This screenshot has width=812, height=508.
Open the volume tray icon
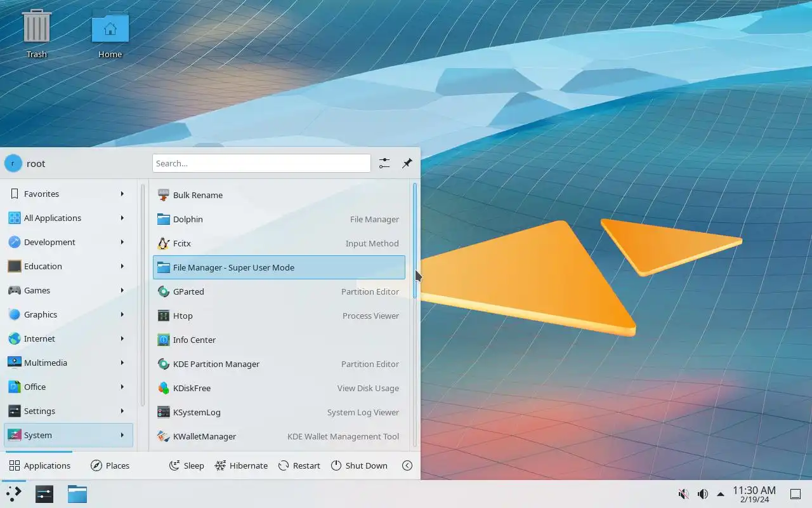[702, 494]
